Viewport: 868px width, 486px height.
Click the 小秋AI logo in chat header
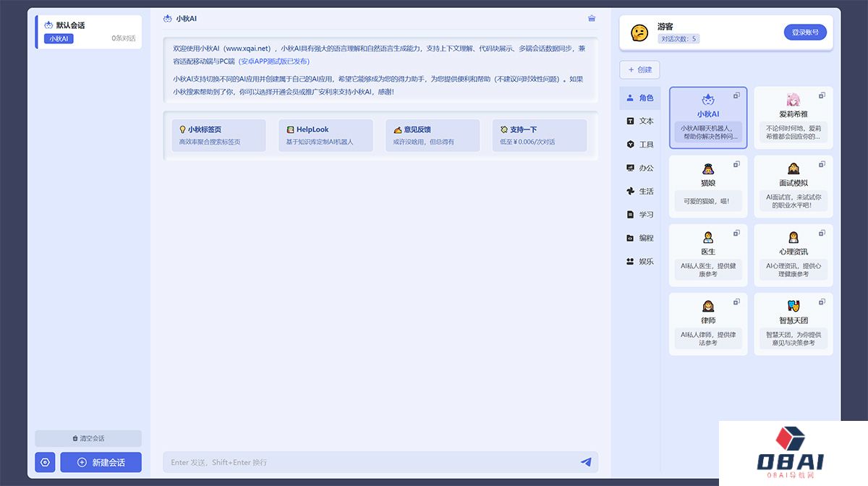(x=168, y=18)
